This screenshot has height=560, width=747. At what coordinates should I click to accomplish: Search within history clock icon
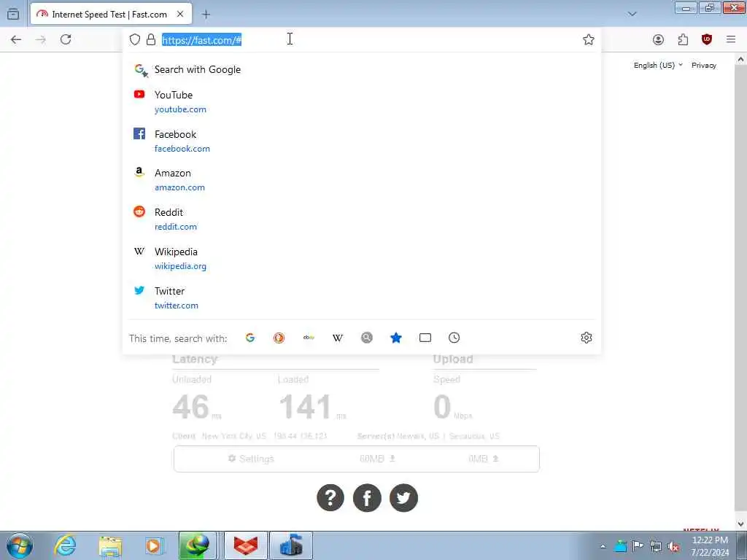click(454, 338)
